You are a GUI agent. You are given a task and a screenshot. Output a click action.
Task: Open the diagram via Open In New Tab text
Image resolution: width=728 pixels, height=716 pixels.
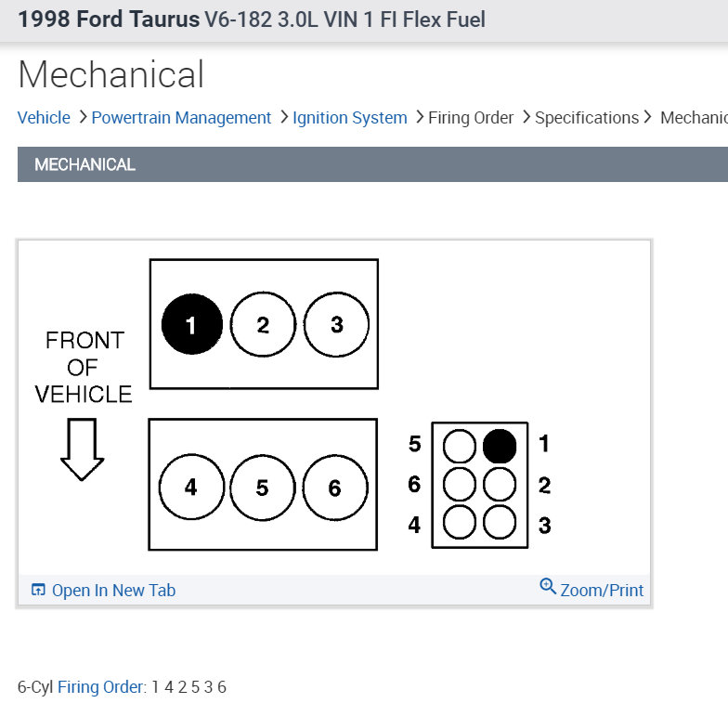(x=113, y=591)
